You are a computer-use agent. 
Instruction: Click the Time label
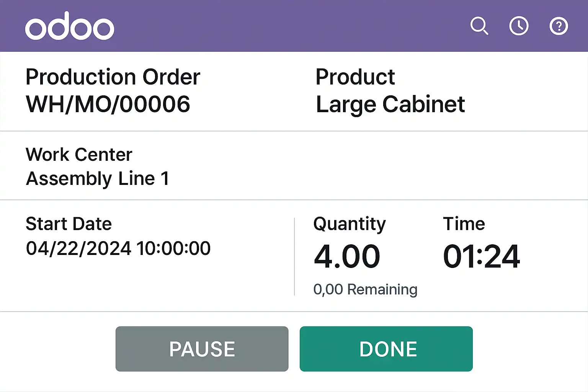(464, 224)
